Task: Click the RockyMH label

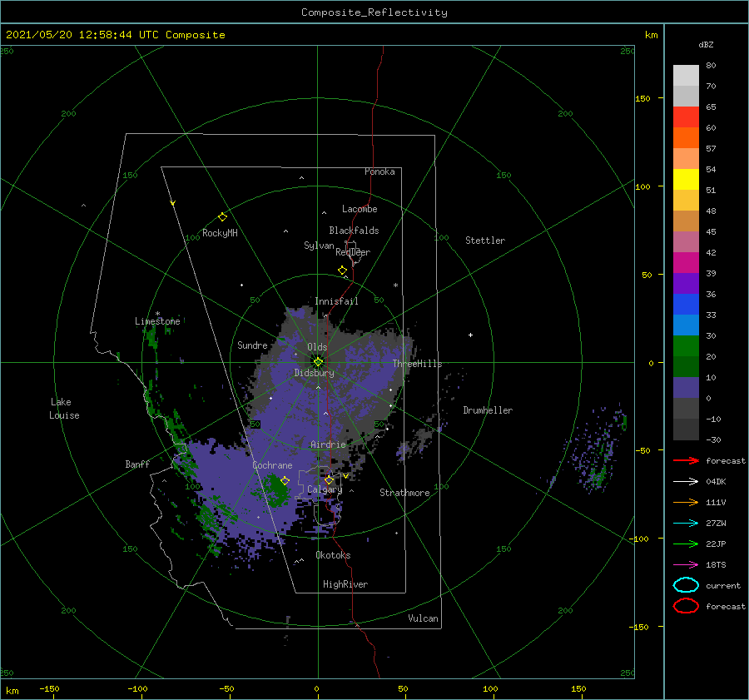Action: [x=220, y=233]
